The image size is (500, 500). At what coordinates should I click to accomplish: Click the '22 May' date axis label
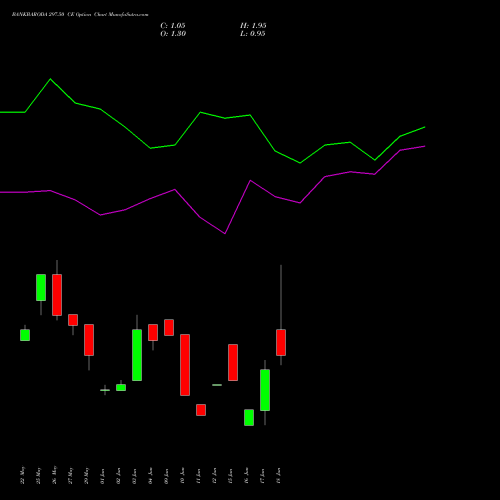[x=22, y=475]
